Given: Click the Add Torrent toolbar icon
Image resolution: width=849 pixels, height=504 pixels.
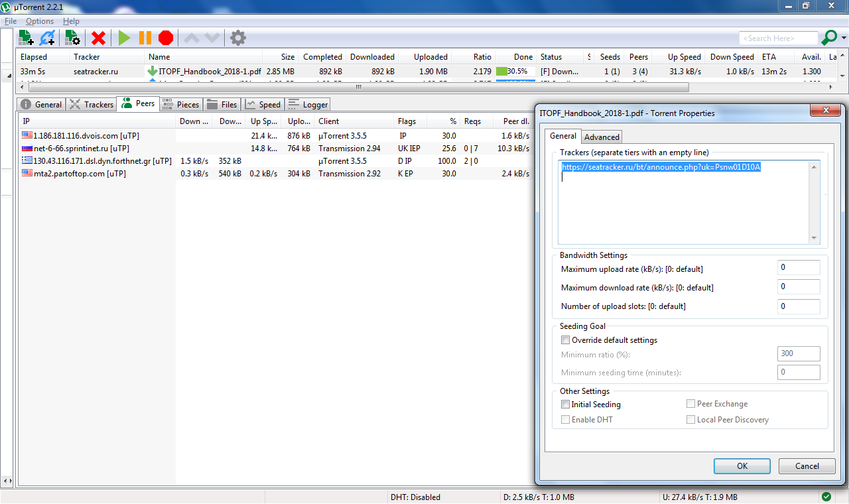Looking at the screenshot, I should 25,38.
